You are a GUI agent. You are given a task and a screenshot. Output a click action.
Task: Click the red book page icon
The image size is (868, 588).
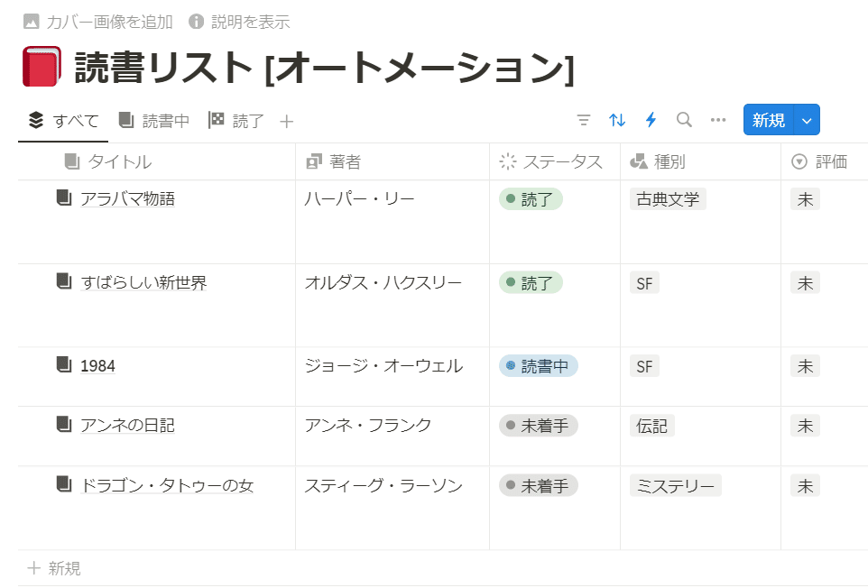[42, 67]
